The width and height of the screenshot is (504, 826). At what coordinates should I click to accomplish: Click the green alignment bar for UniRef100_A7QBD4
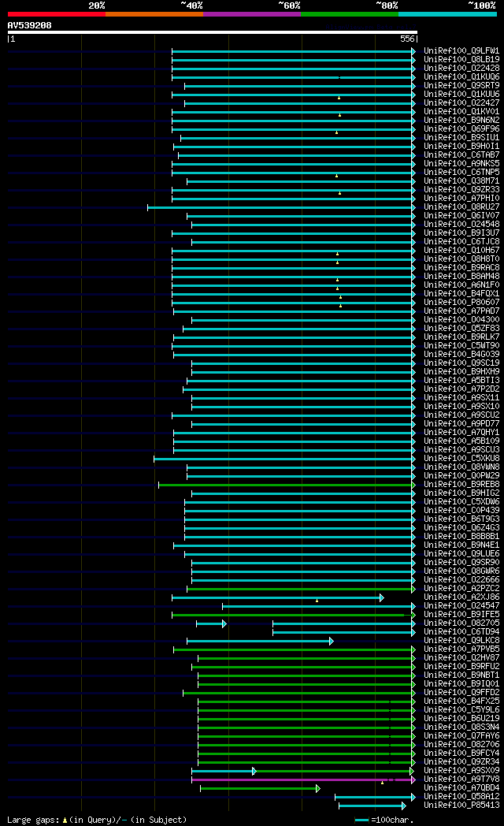click(x=260, y=789)
